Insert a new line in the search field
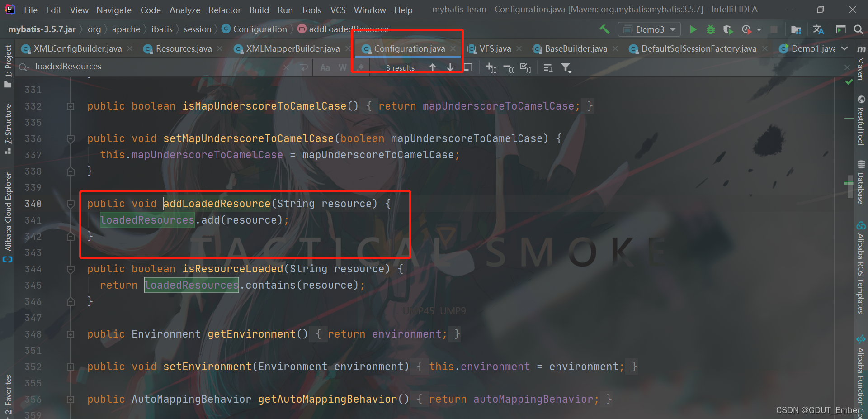868x419 pixels. point(304,67)
